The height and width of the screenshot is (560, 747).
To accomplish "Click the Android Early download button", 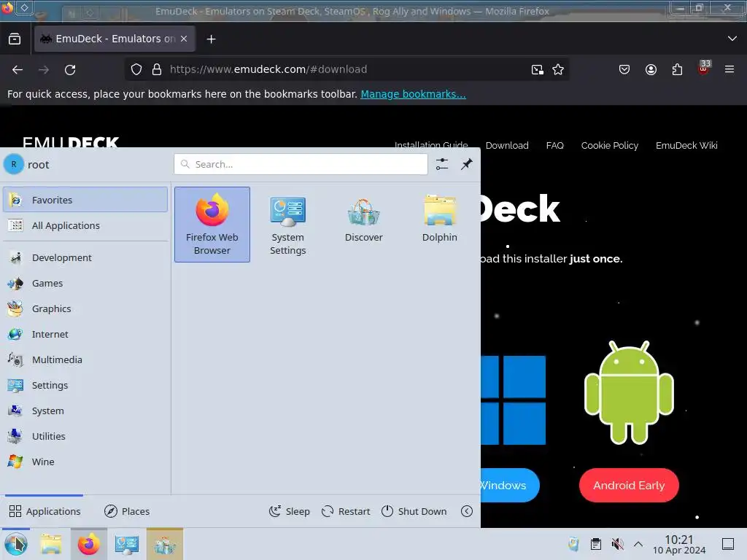I will [629, 485].
